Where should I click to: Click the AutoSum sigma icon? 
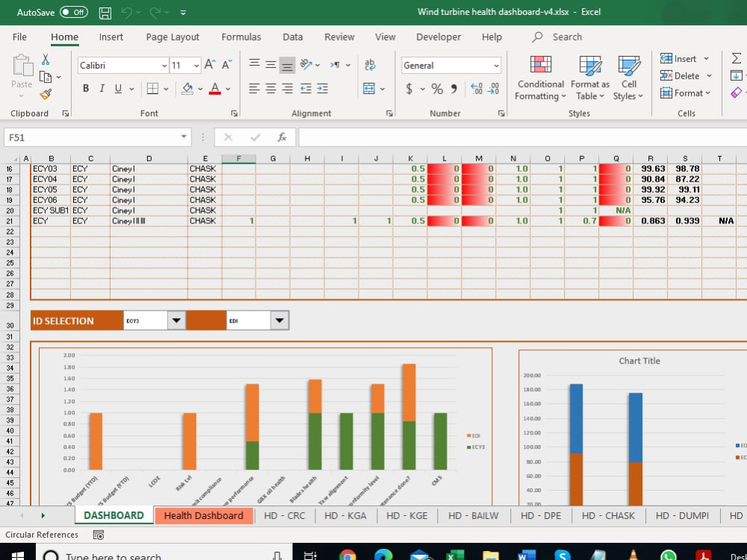(737, 58)
